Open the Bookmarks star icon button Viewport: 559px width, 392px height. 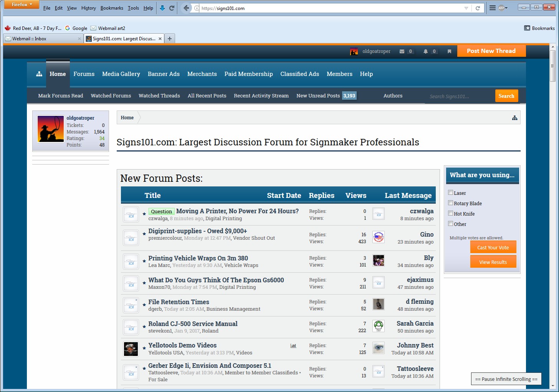(x=527, y=28)
